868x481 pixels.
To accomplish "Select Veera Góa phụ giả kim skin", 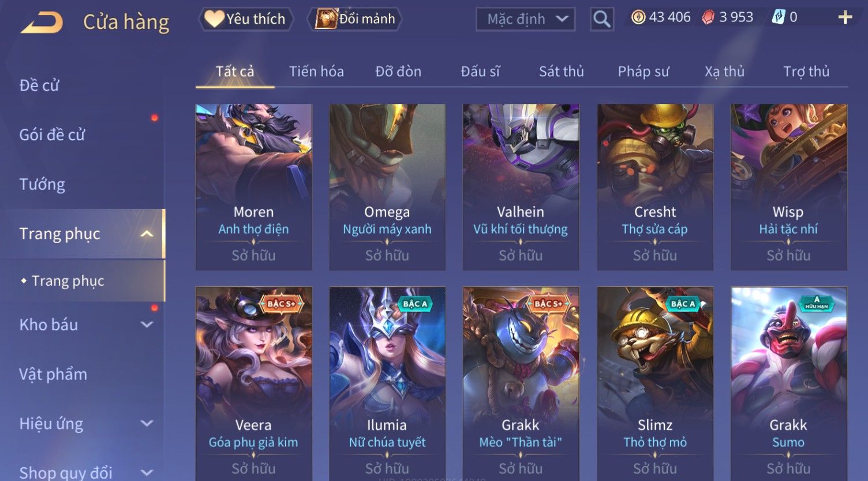I will coord(253,383).
